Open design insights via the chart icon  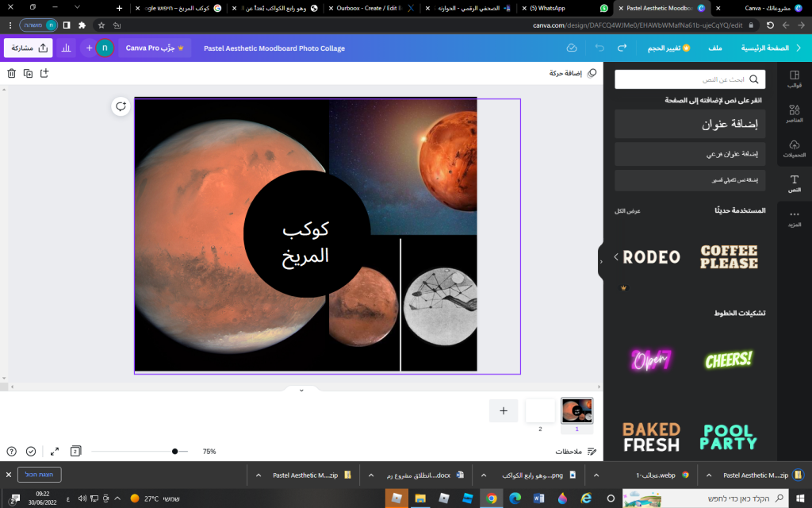click(65, 48)
